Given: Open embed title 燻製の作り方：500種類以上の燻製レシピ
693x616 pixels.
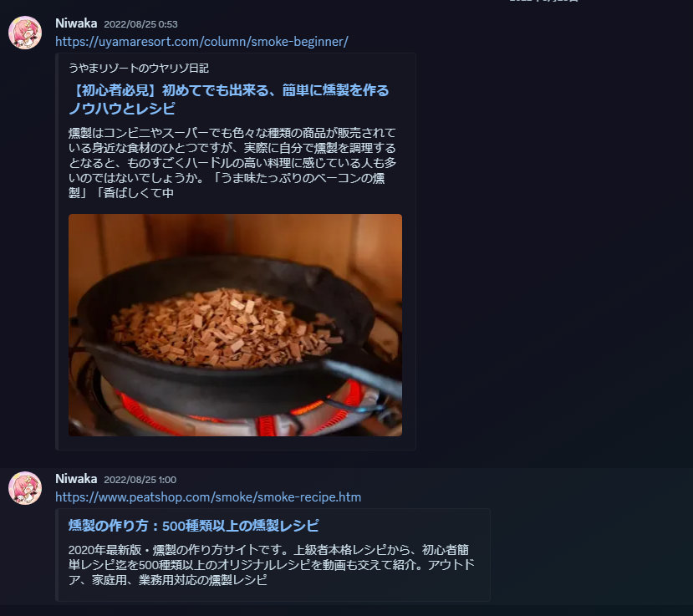Looking at the screenshot, I should (x=194, y=526).
